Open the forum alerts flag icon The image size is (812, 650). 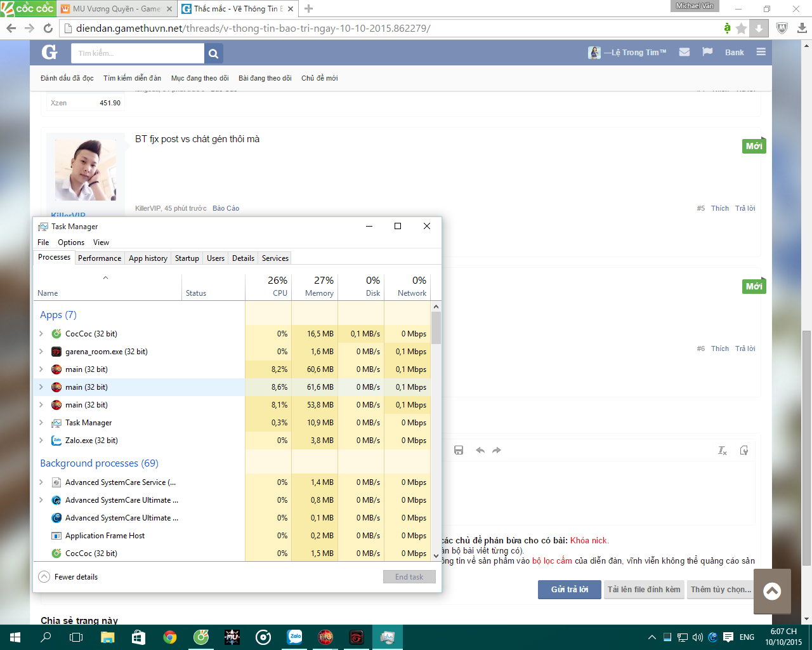coord(707,52)
